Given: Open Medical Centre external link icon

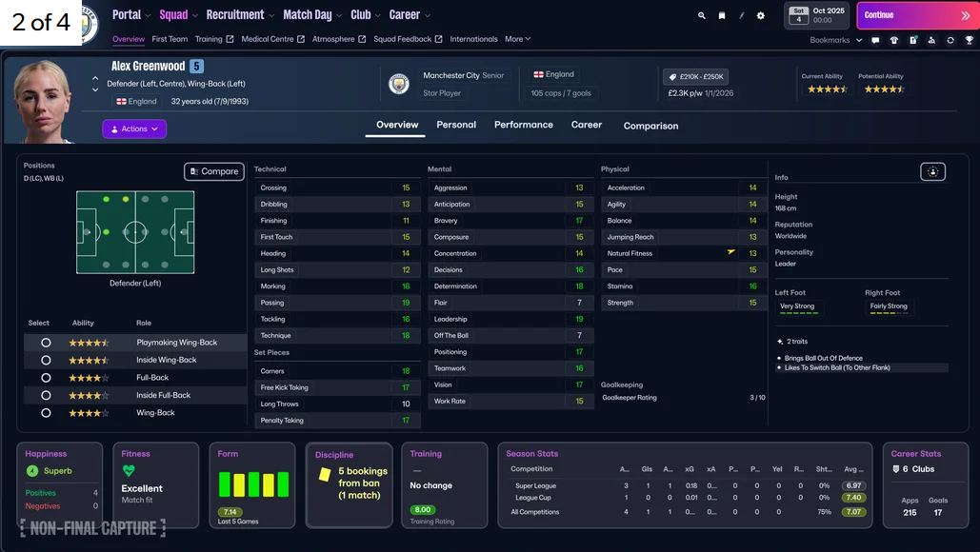Looking at the screenshot, I should click(301, 39).
